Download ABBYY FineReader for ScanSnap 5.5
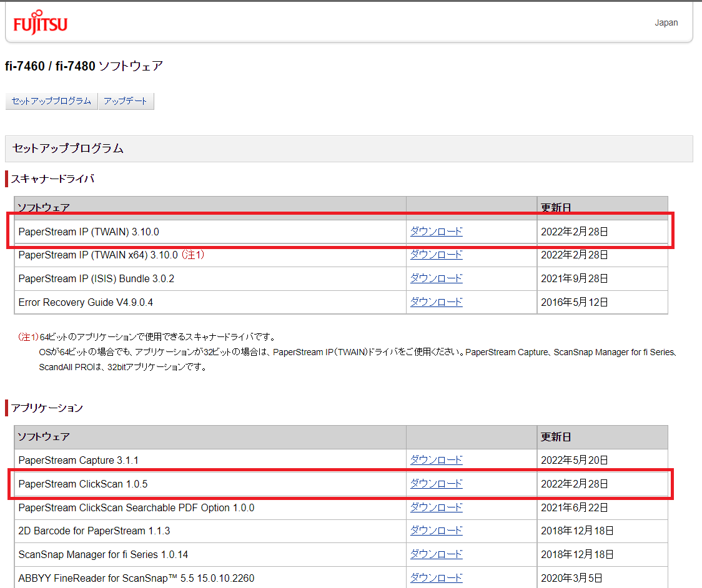This screenshot has width=702, height=588. (436, 578)
